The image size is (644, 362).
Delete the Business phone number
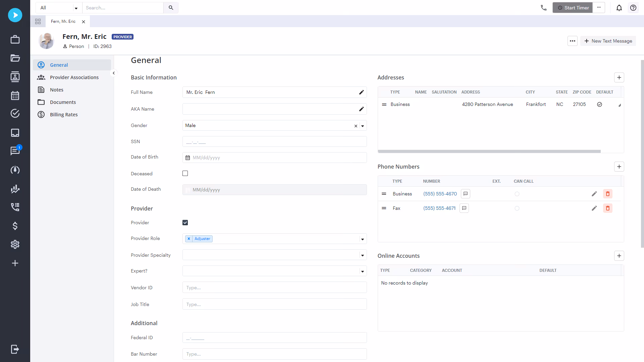[608, 194]
